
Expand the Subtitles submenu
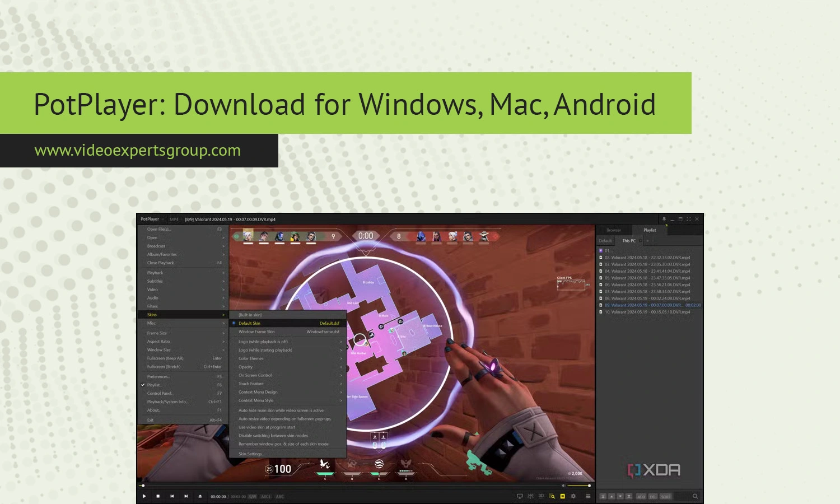click(184, 281)
